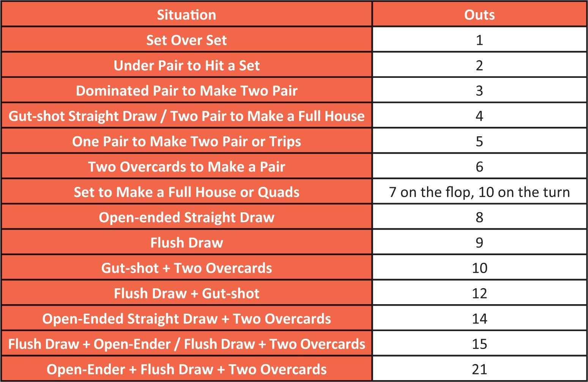Select Flush Draw + Open-Ender / Two Overcards cell
Image resolution: width=588 pixels, height=382 pixels.
pos(186,344)
